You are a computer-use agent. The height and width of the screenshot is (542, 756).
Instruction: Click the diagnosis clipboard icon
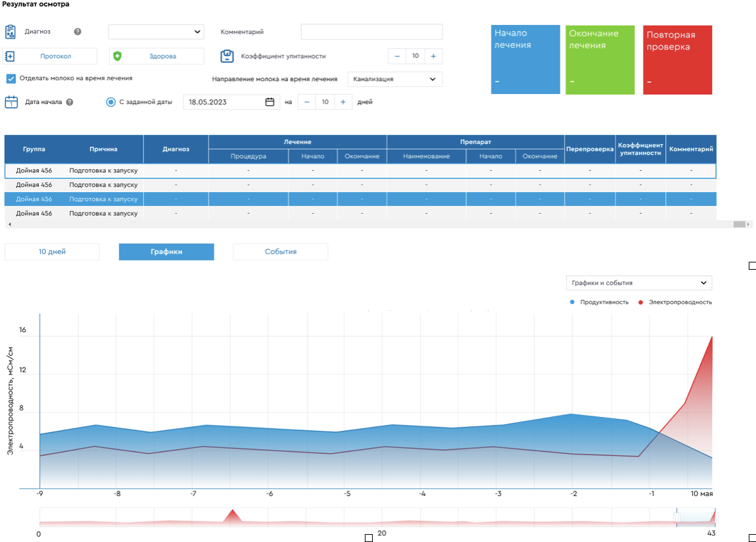pos(10,32)
